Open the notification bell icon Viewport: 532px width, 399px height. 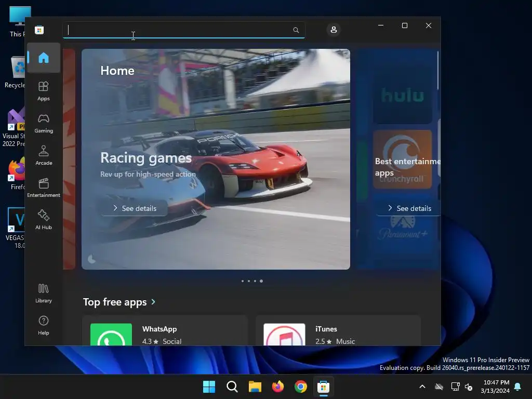coord(518,387)
